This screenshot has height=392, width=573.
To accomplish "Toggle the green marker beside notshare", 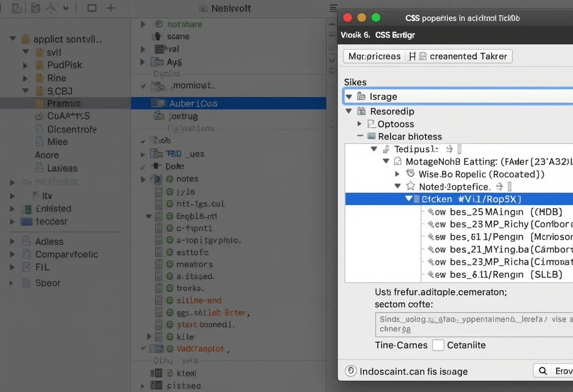I will coord(159,24).
